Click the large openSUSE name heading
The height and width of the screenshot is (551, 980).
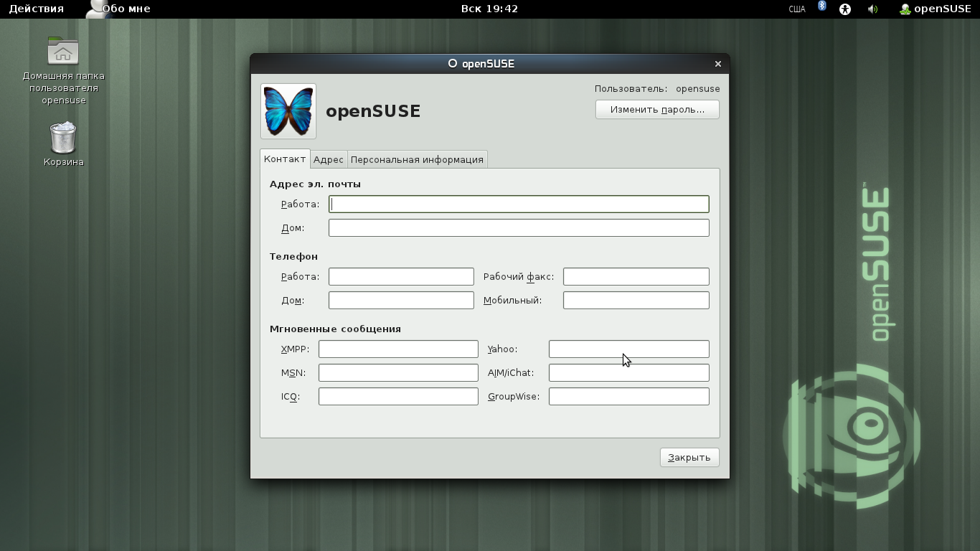point(373,111)
